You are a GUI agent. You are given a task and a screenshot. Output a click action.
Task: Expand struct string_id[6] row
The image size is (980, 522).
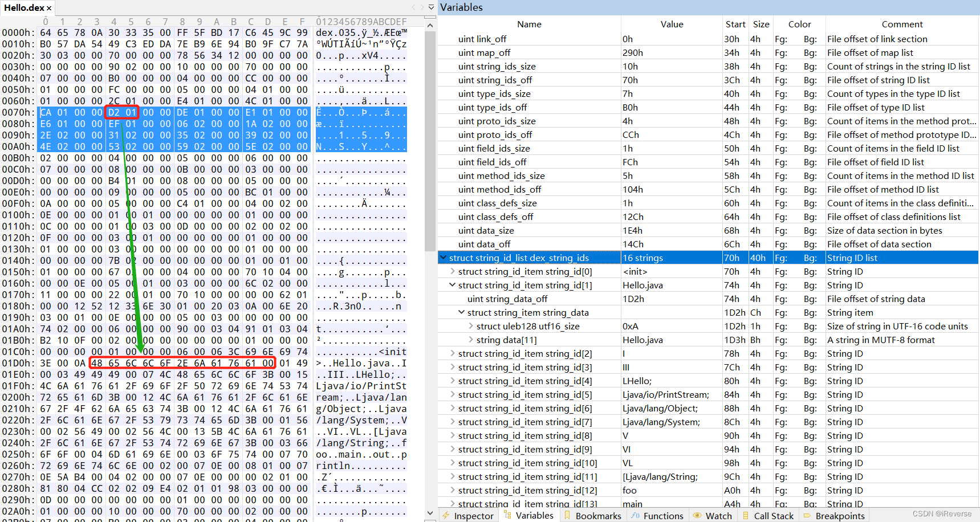click(453, 408)
